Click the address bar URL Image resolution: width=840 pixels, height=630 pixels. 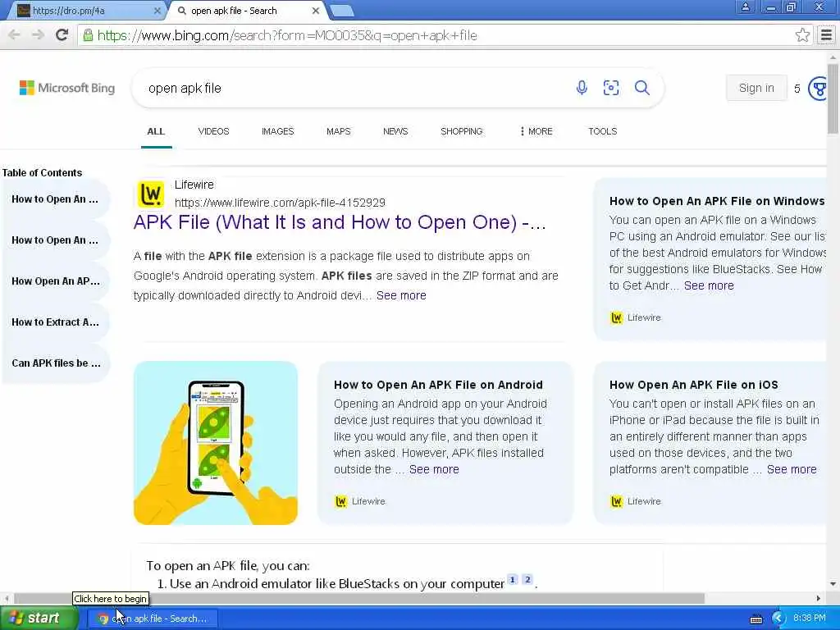(287, 35)
